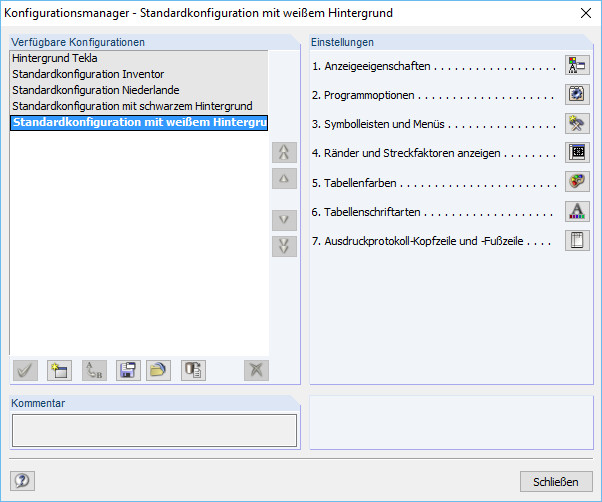Viewport: 602px width, 502px height.
Task: Select Standardkonfiguration Niederlande entry
Action: [139, 90]
